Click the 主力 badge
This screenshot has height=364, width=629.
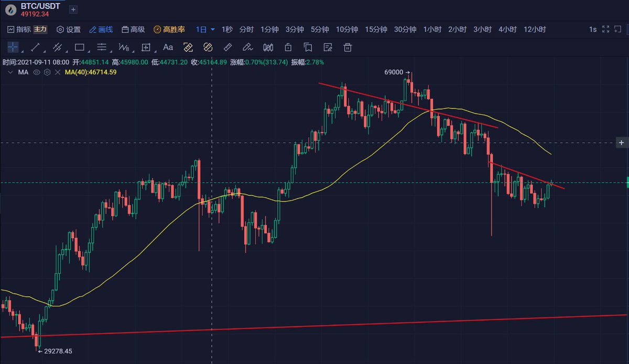(40, 29)
